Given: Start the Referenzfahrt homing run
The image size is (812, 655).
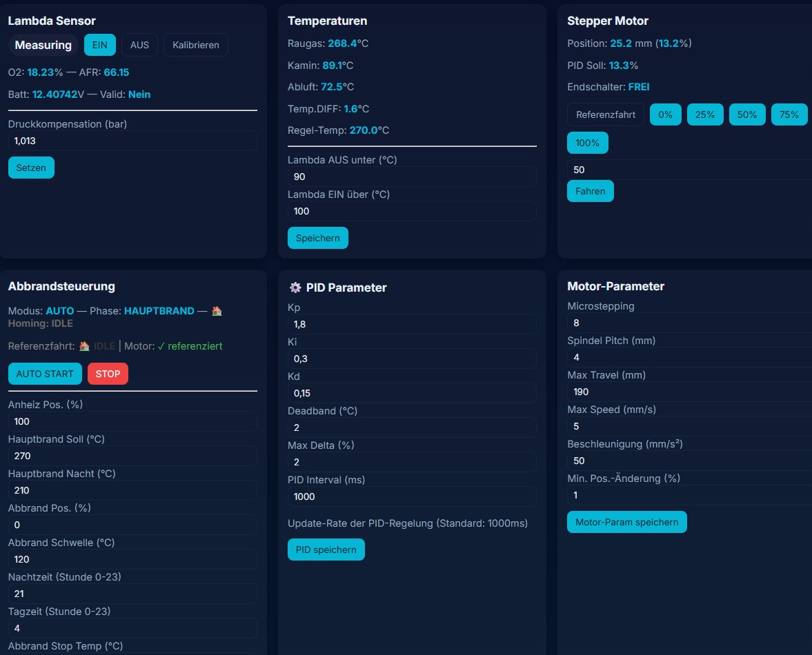Looking at the screenshot, I should pyautogui.click(x=605, y=114).
